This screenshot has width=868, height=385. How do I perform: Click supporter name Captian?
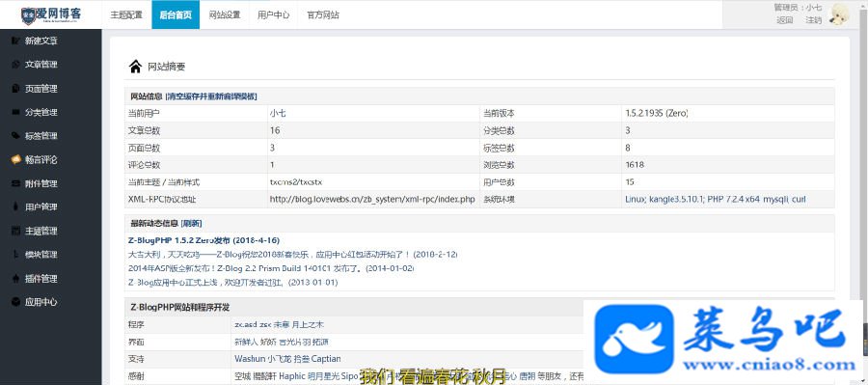(x=327, y=359)
